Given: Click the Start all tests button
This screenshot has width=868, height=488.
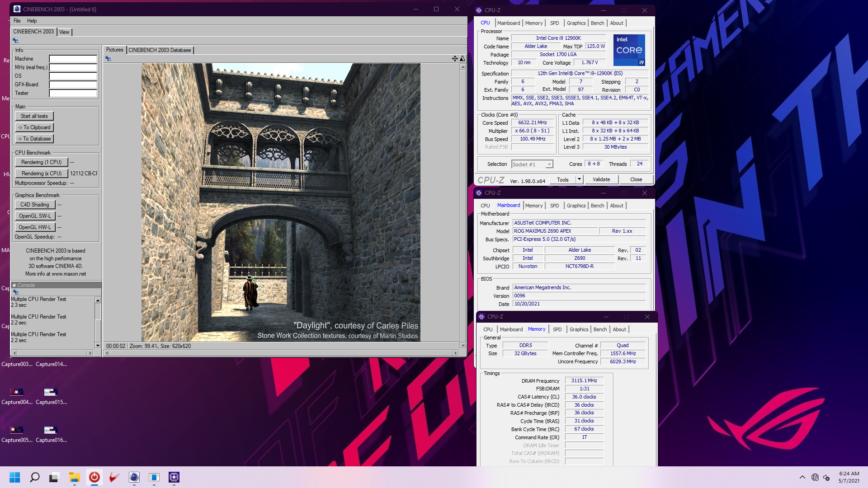Looking at the screenshot, I should coord(34,116).
